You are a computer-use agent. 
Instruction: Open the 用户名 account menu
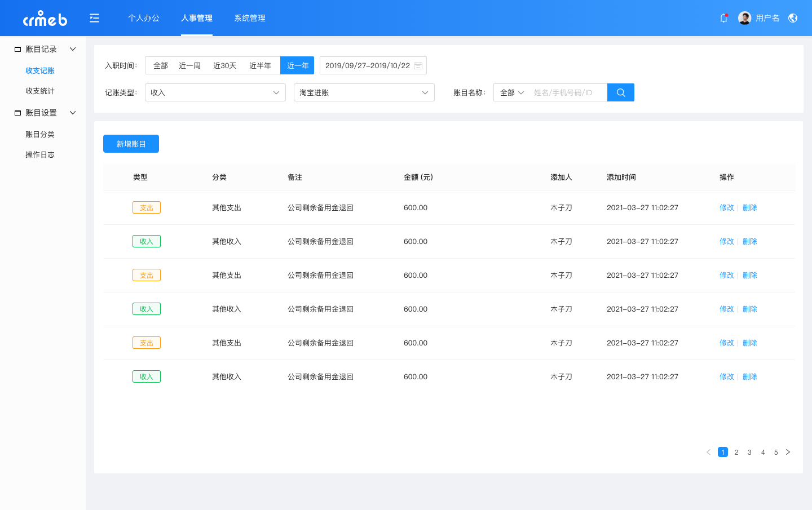pos(767,18)
